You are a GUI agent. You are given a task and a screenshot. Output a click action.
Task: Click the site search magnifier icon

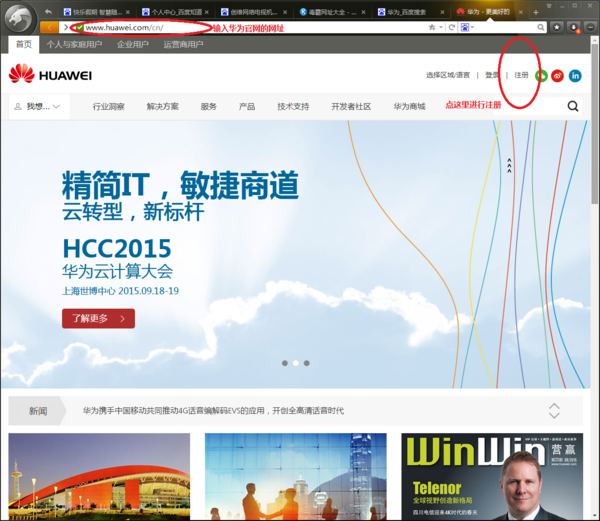tap(573, 106)
